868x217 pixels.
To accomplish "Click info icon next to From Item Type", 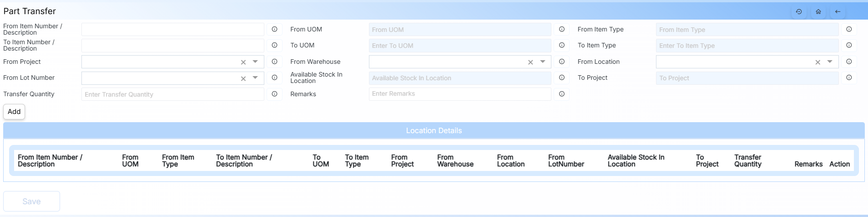I will pyautogui.click(x=849, y=29).
